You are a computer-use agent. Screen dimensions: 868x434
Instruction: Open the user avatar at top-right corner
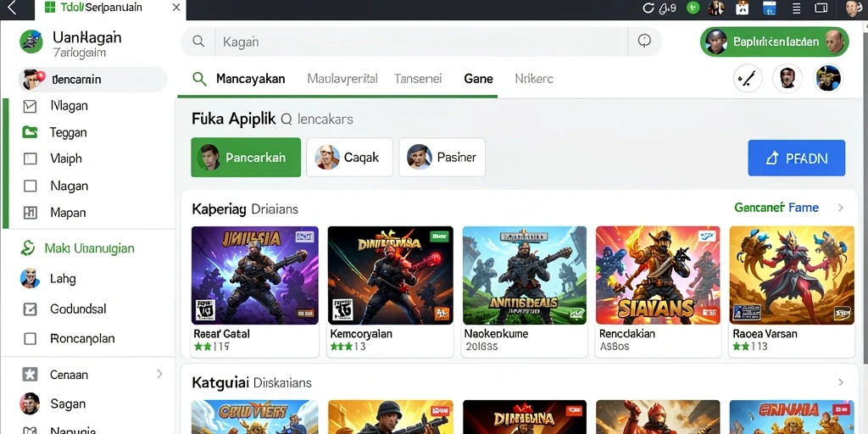[x=854, y=8]
